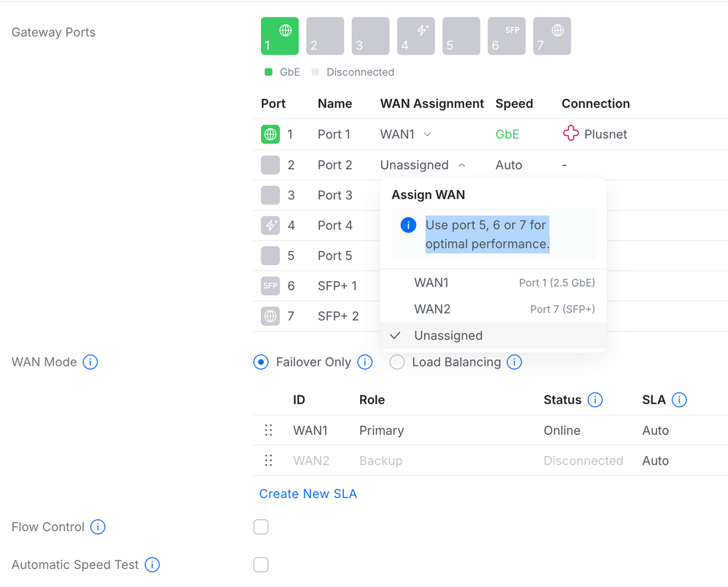Enable the Automatic Speed Test checkbox
Image resolution: width=728 pixels, height=587 pixels.
point(261,565)
